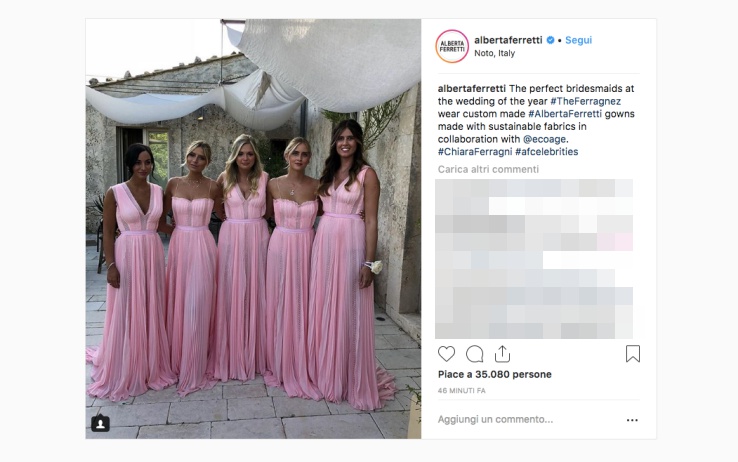Open the #ChiaraFerragni hashtag
Image resolution: width=738 pixels, height=462 pixels.
(x=475, y=152)
